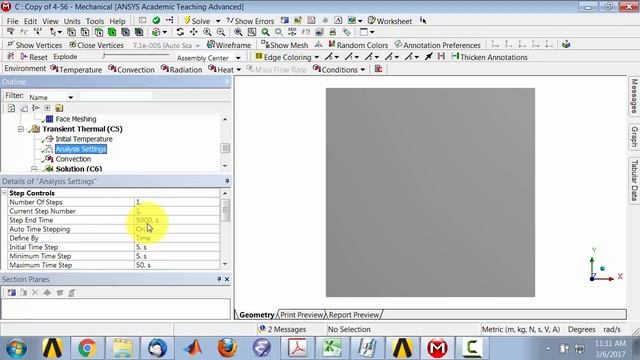Open the Assembly Center dropdown
The width and height of the screenshot is (640, 360).
click(238, 58)
